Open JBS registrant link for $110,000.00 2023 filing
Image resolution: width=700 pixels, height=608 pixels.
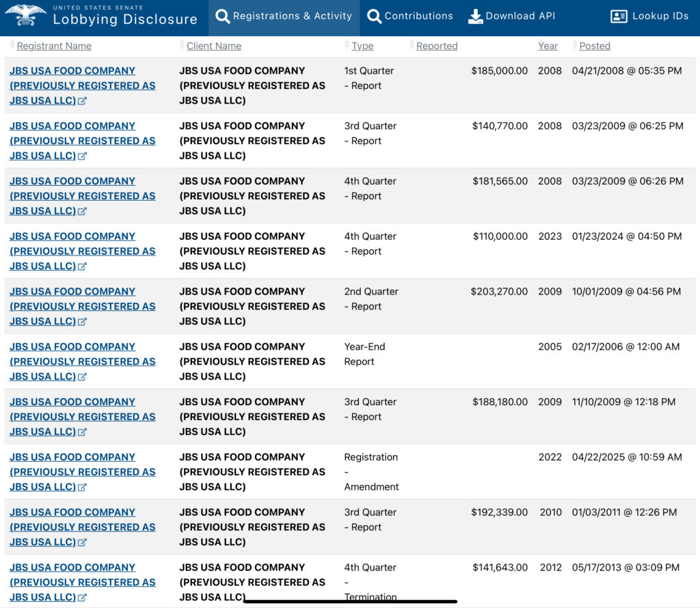pyautogui.click(x=72, y=236)
